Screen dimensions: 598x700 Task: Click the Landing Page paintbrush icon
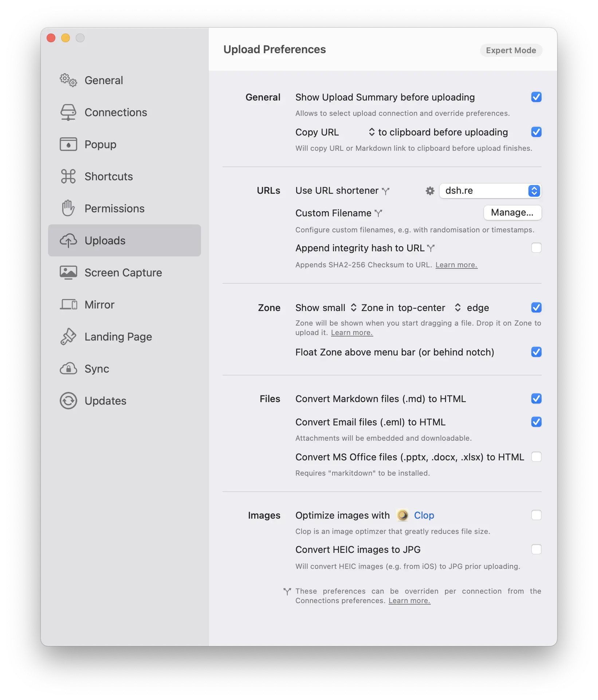coord(68,337)
